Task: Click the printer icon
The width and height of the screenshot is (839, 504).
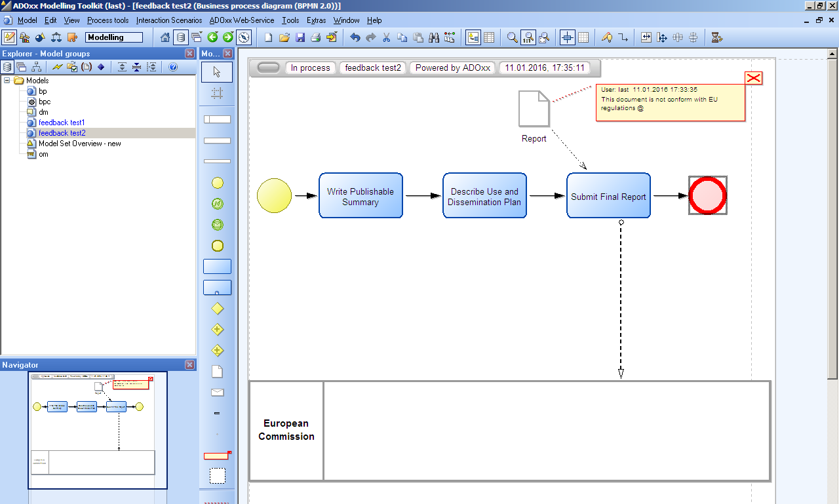Action: (x=316, y=37)
